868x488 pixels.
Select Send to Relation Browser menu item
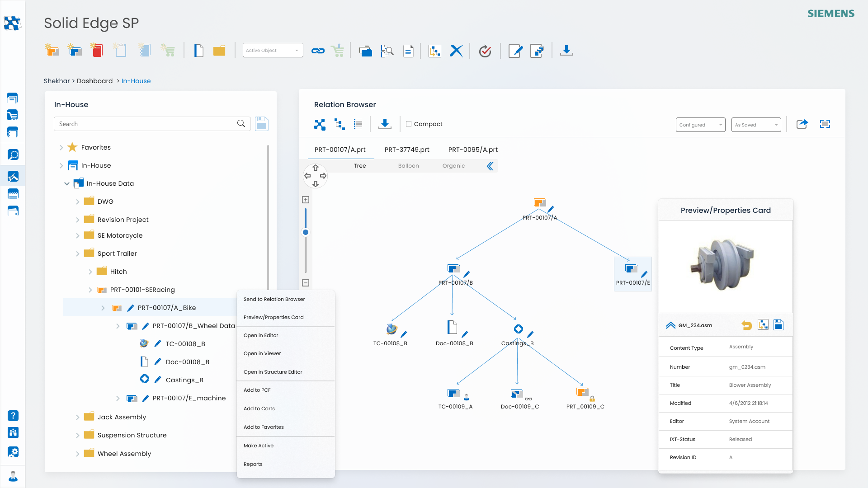(286, 299)
